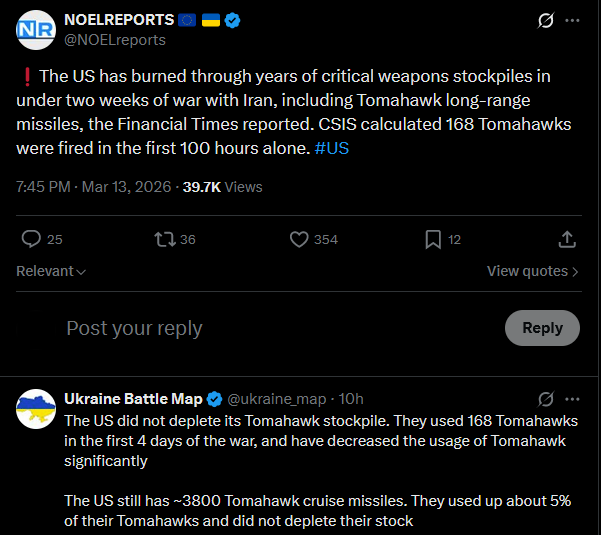Click the Grok icon on the main post

pos(545,21)
